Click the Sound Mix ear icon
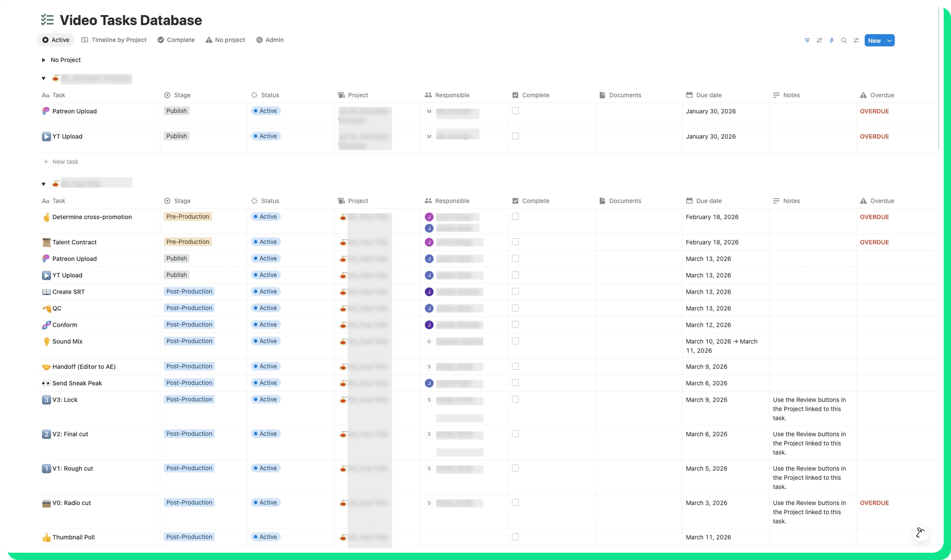Image resolution: width=951 pixels, height=560 pixels. click(46, 341)
